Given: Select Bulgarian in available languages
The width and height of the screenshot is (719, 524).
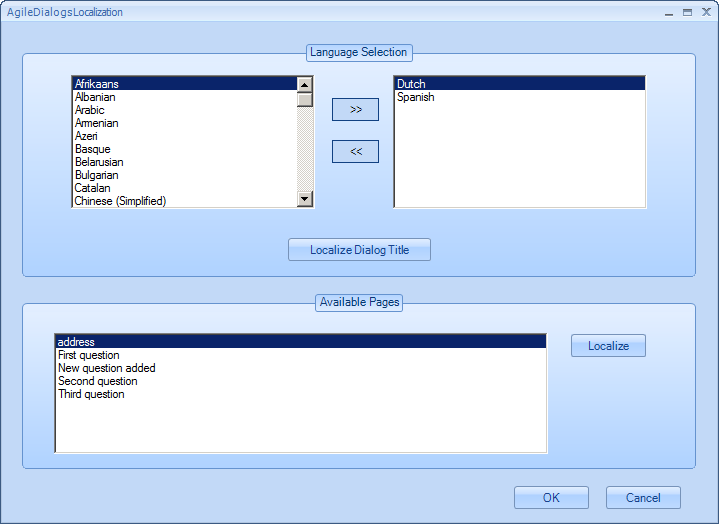Looking at the screenshot, I should (185, 175).
